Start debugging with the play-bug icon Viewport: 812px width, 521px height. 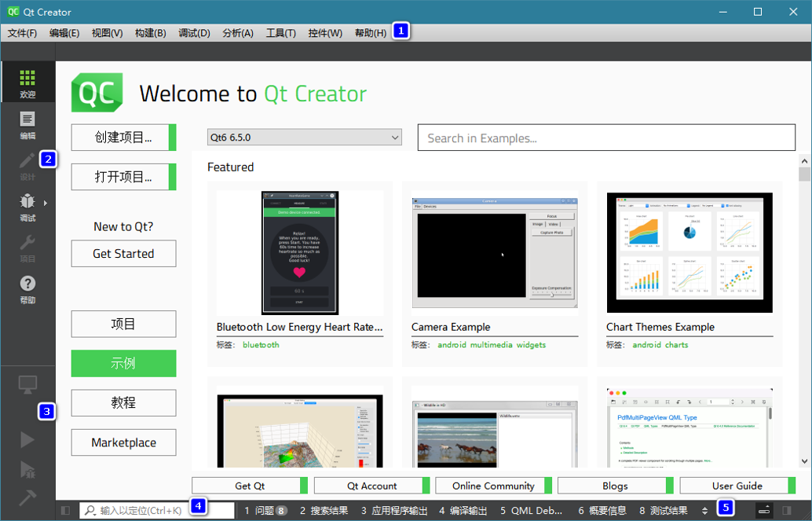[x=27, y=469]
